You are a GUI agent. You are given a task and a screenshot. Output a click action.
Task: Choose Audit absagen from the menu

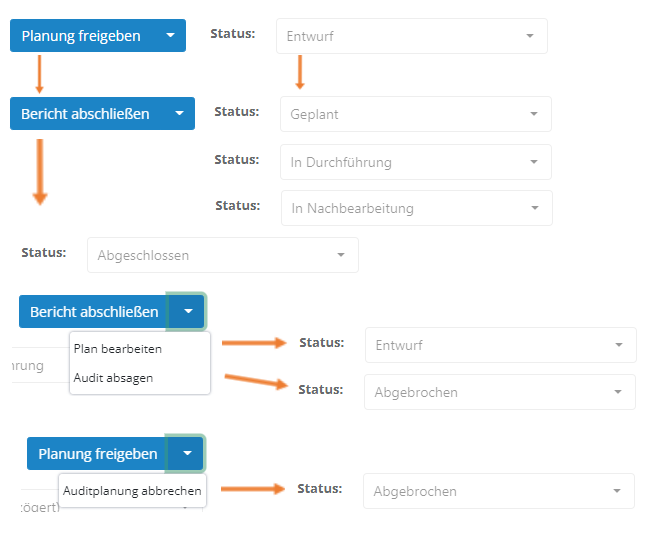[114, 378]
